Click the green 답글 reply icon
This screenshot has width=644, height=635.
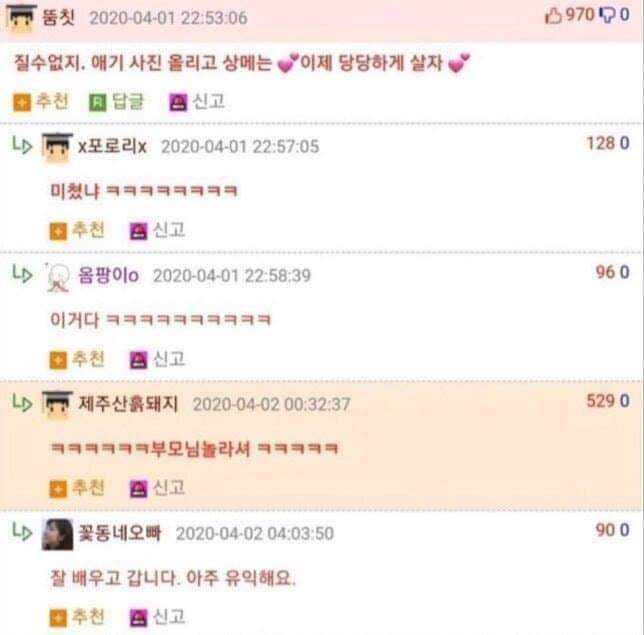(98, 103)
